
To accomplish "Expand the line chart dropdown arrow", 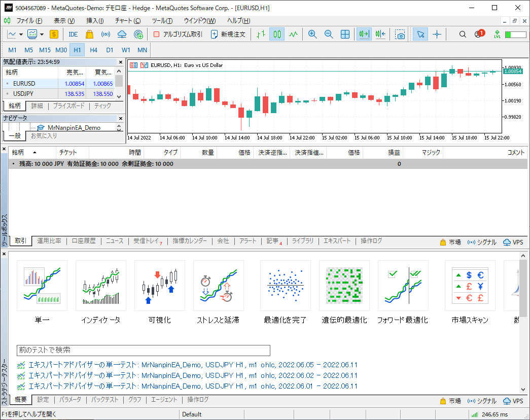I will [x=21, y=34].
